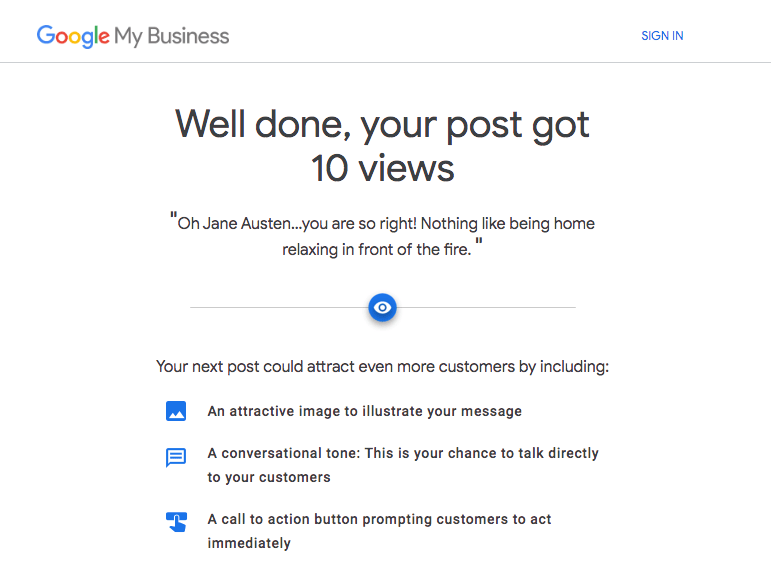Click "relaxing in front of the fire" text
The height and width of the screenshot is (566, 771).
(375, 249)
